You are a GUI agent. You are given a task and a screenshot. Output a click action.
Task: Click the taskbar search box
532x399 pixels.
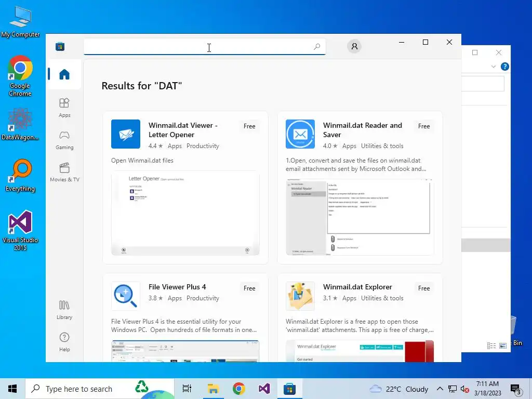click(x=100, y=389)
